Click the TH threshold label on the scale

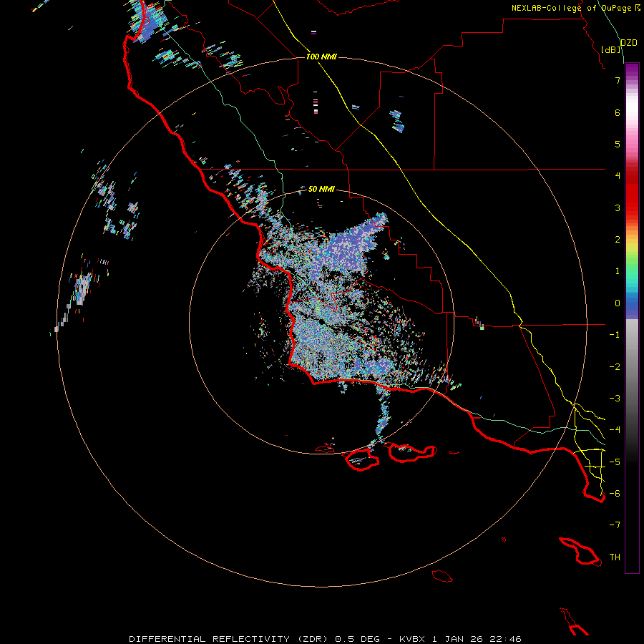click(x=615, y=557)
